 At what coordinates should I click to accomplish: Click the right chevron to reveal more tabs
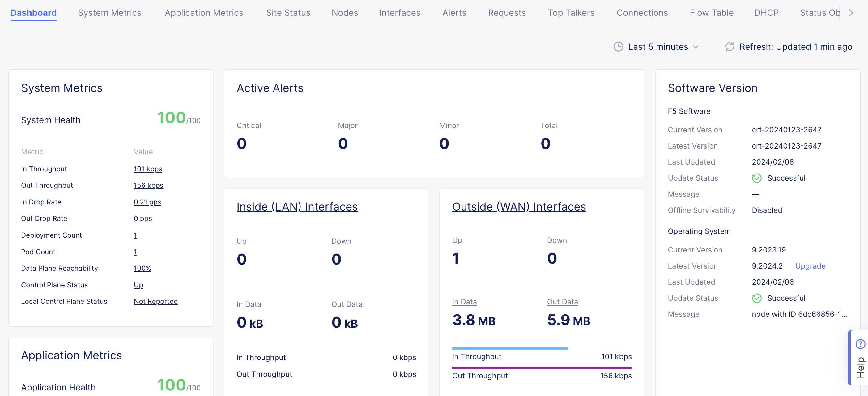tap(851, 12)
